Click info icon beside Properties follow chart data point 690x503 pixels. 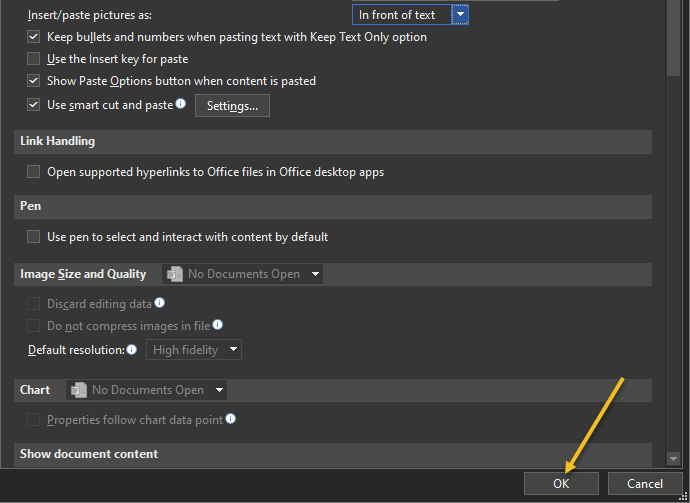tap(230, 419)
